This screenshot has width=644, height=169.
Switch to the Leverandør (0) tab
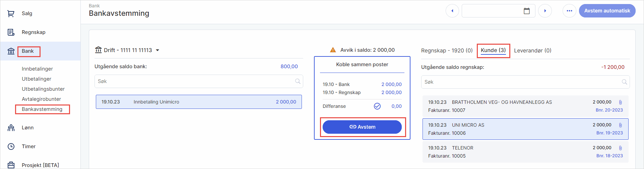point(532,50)
